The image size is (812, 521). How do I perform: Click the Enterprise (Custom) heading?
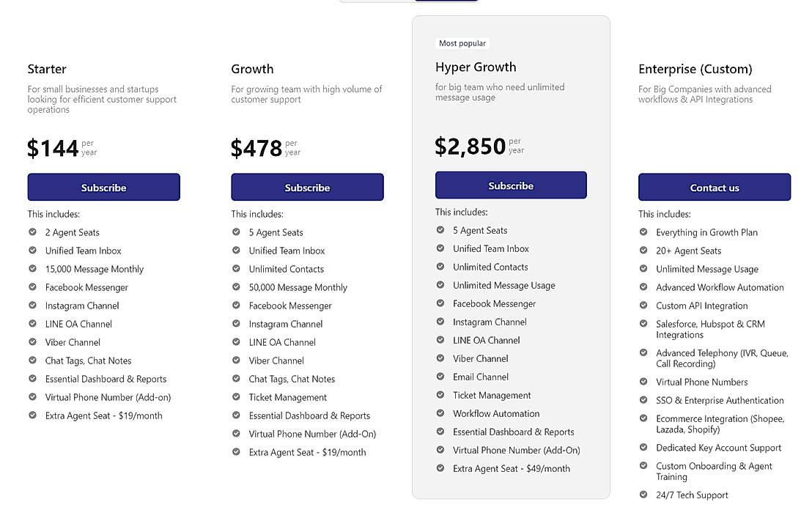[x=695, y=70]
